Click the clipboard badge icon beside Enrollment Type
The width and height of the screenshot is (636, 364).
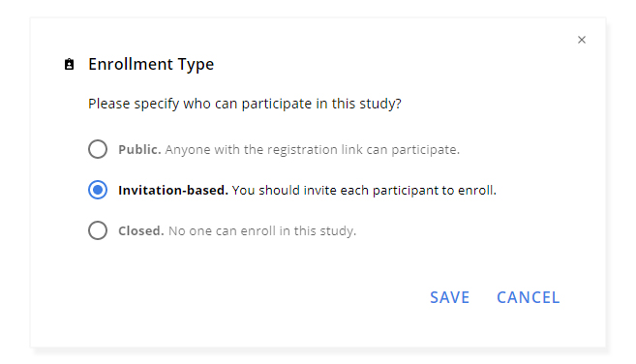(70, 64)
